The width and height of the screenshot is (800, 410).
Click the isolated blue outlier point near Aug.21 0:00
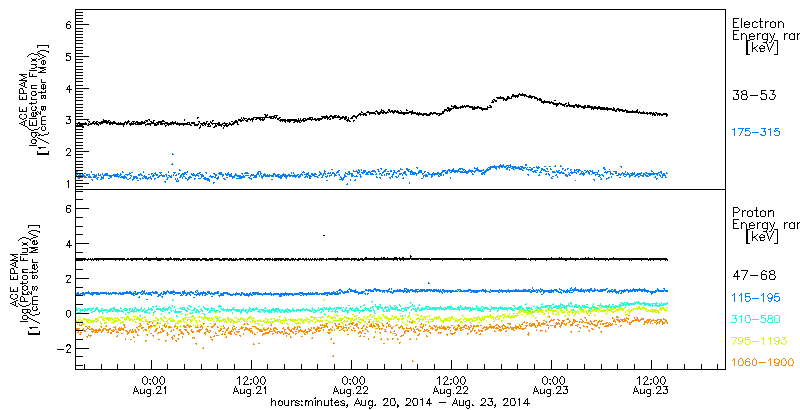(x=172, y=154)
